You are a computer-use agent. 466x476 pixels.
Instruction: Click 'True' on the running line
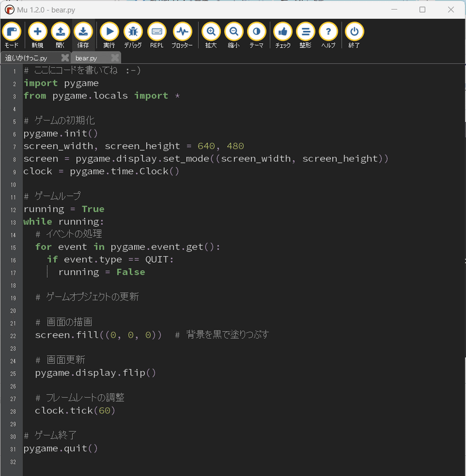click(93, 209)
